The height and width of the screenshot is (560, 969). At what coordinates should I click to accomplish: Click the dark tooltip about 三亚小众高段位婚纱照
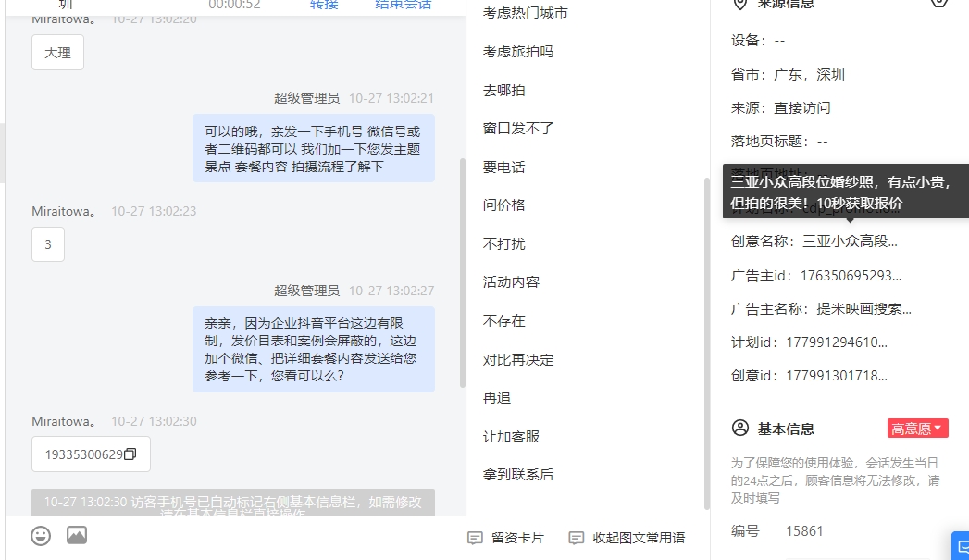(x=846, y=192)
